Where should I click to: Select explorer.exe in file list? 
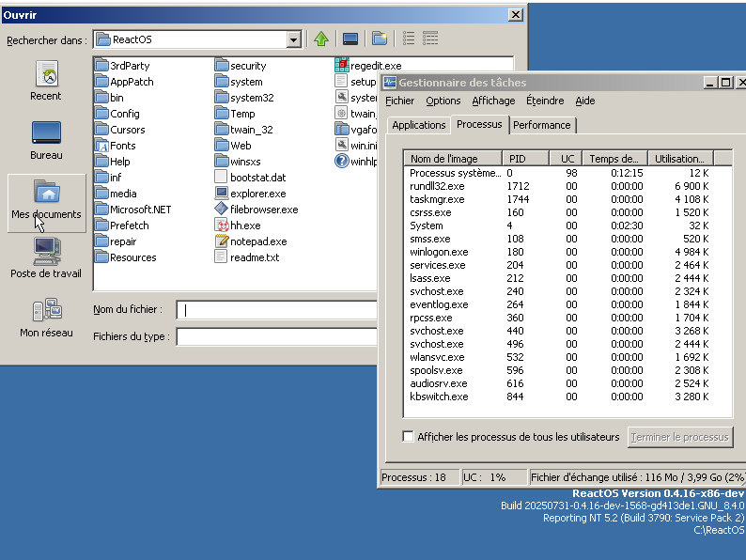250,194
